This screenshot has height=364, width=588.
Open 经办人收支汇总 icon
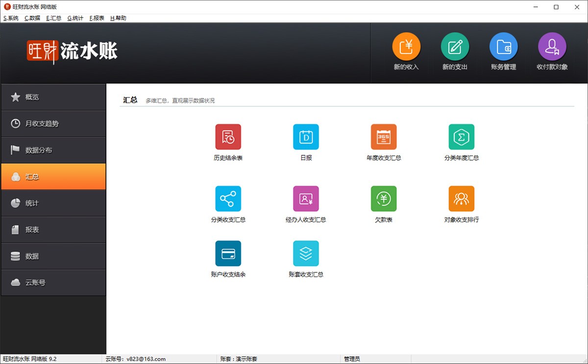(306, 198)
